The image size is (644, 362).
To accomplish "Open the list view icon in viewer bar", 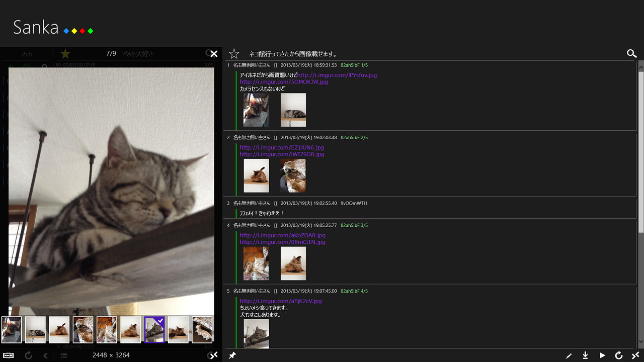I will coord(64,355).
